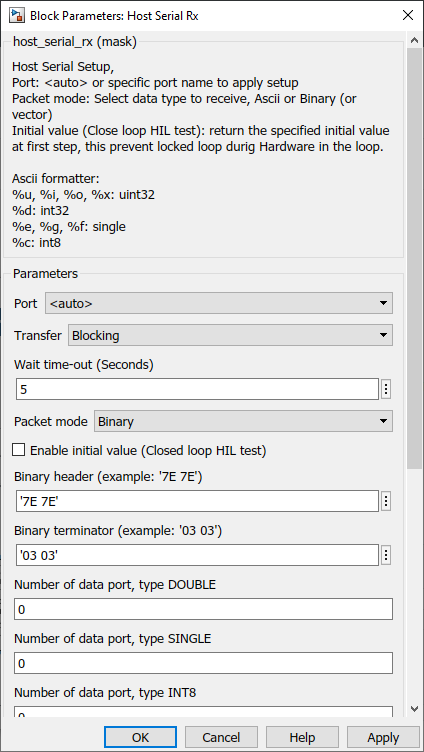Click the 'Packet mode' label
The width and height of the screenshot is (424, 752).
coord(51,422)
